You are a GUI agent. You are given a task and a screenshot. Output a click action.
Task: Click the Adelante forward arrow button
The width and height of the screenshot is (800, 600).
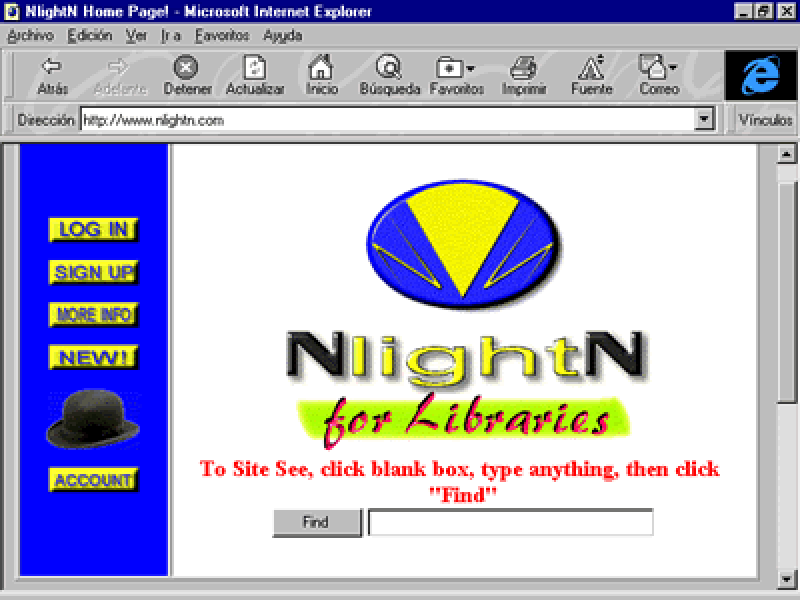point(120,76)
